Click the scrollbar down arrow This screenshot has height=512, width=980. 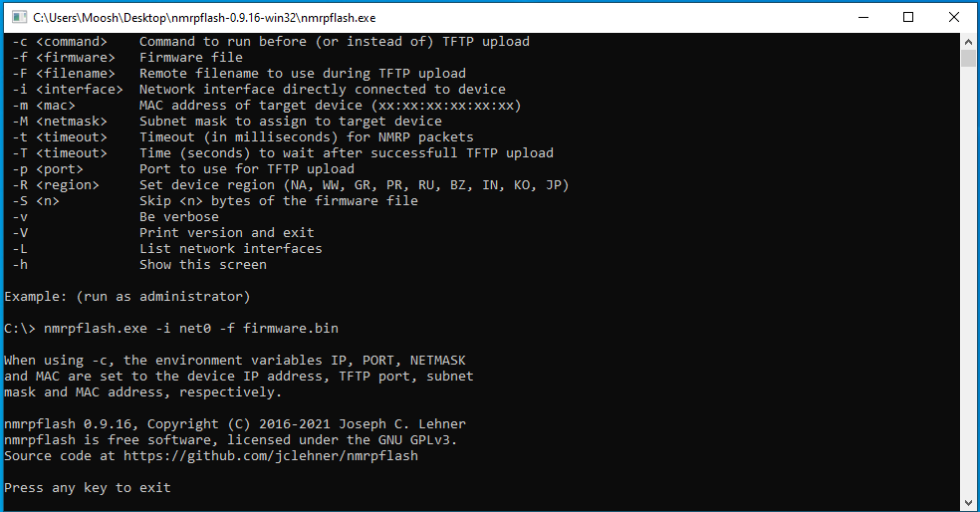pyautogui.click(x=968, y=502)
